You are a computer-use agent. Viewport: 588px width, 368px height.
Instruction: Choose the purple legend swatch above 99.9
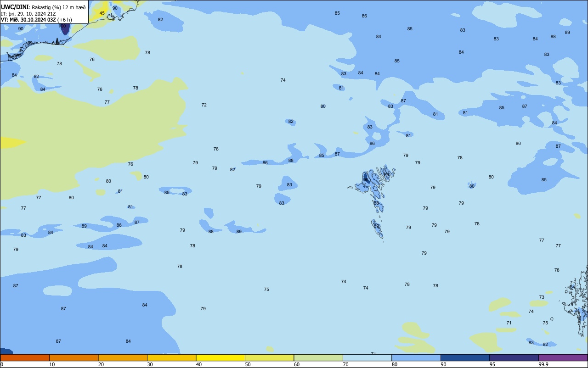(563, 357)
